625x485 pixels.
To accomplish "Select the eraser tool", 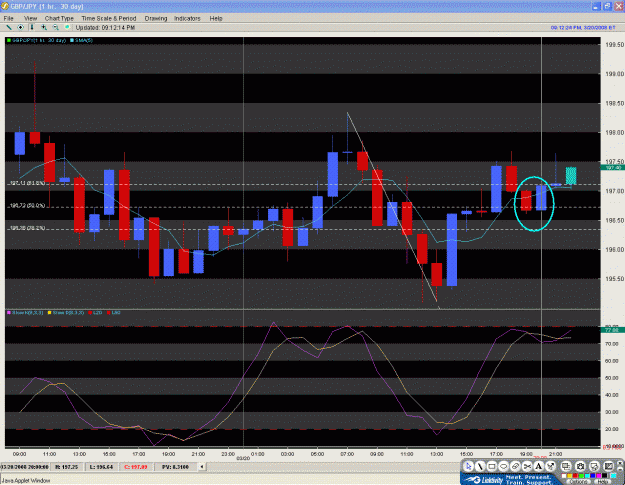I will click(x=515, y=466).
